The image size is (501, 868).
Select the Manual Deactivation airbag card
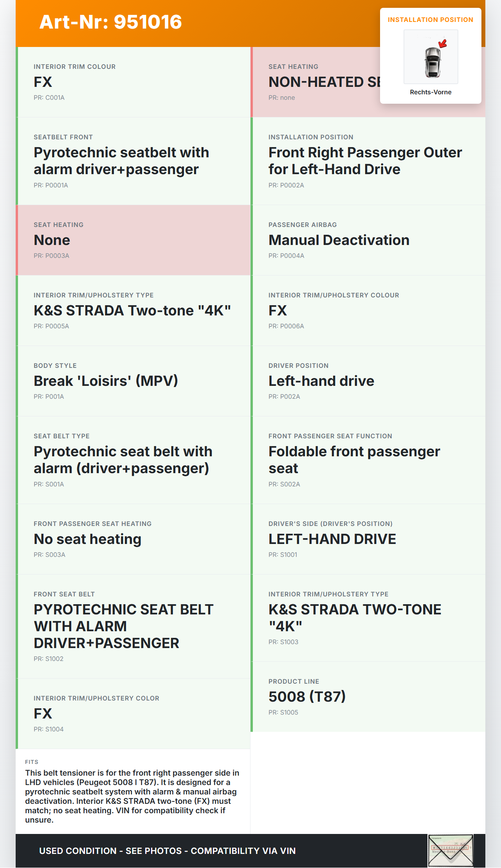tap(368, 240)
